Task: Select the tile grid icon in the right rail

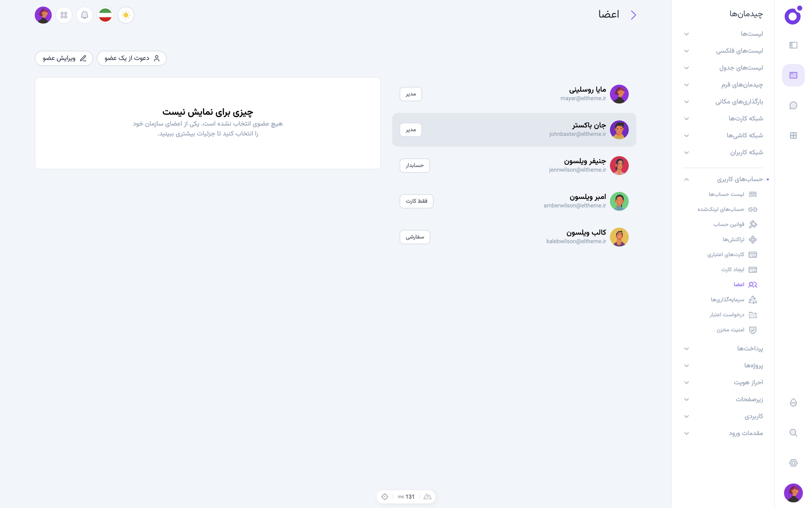Action: [793, 135]
